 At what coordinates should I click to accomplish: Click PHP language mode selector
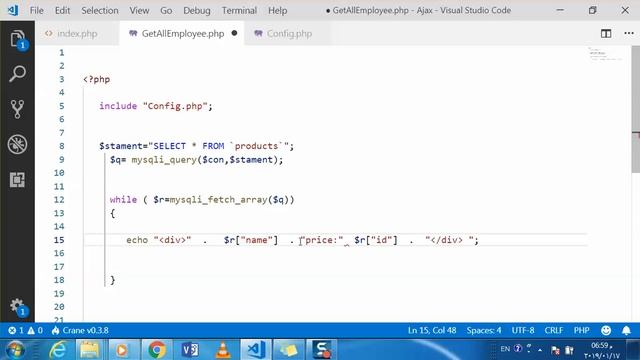[581, 330]
